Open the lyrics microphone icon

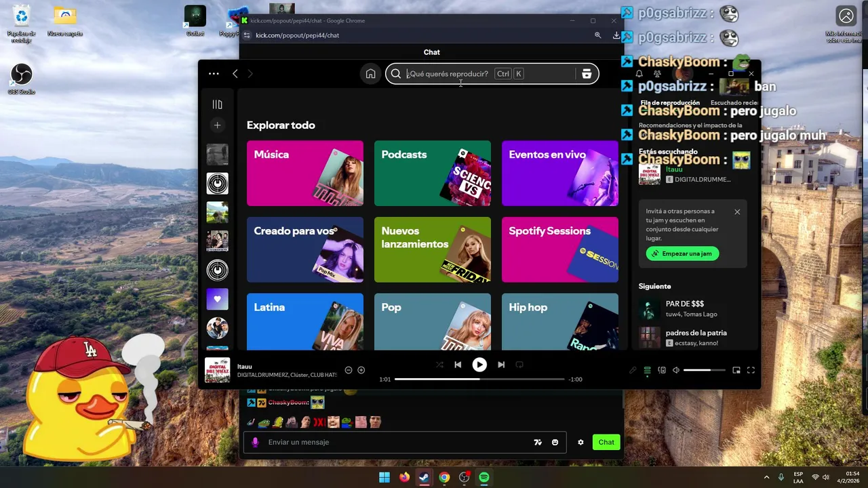tap(633, 370)
